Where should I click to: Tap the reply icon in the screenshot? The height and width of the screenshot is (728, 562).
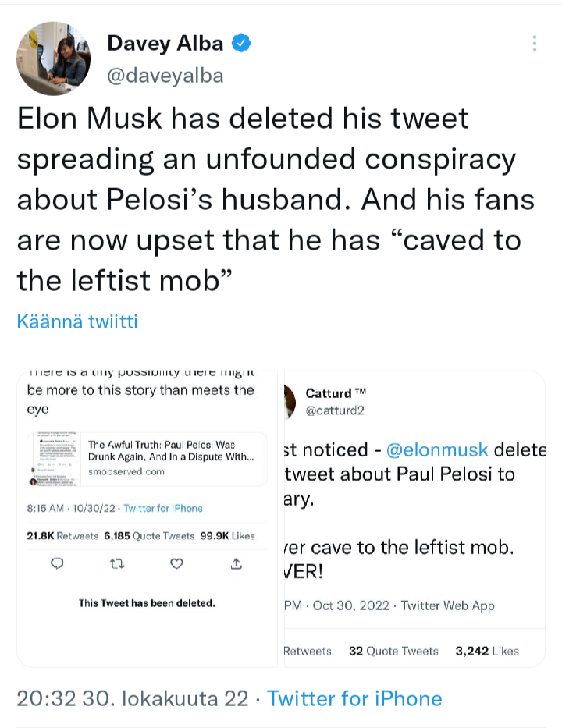pyautogui.click(x=56, y=564)
